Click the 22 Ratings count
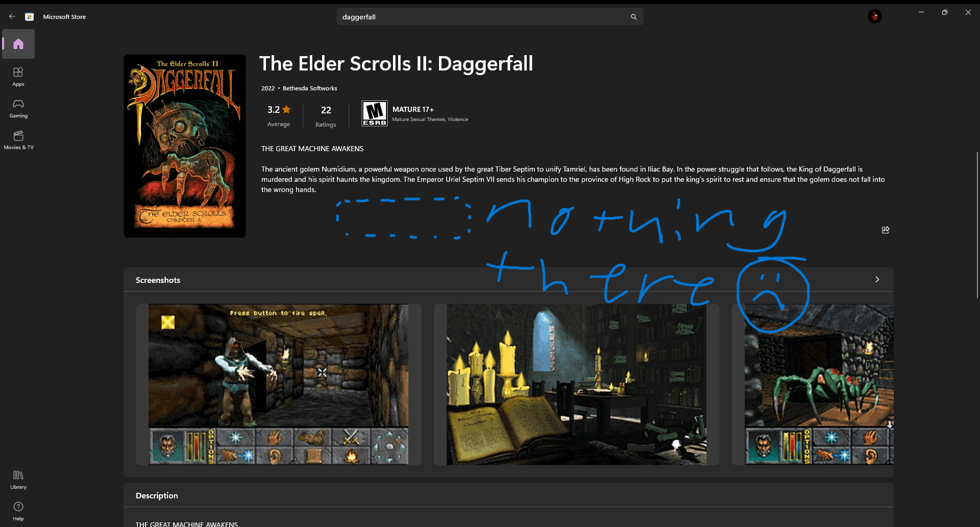The height and width of the screenshot is (527, 980). pos(326,116)
